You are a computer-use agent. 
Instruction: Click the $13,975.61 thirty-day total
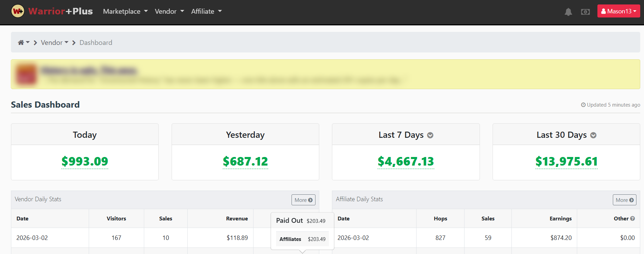566,161
